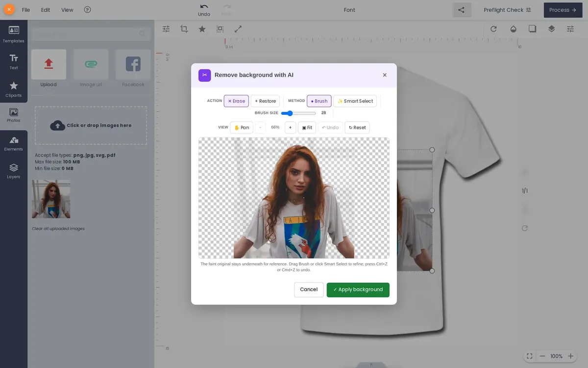Click the select-object frame icon in toolbar
Image resolution: width=588 pixels, height=368 pixels.
(x=220, y=29)
